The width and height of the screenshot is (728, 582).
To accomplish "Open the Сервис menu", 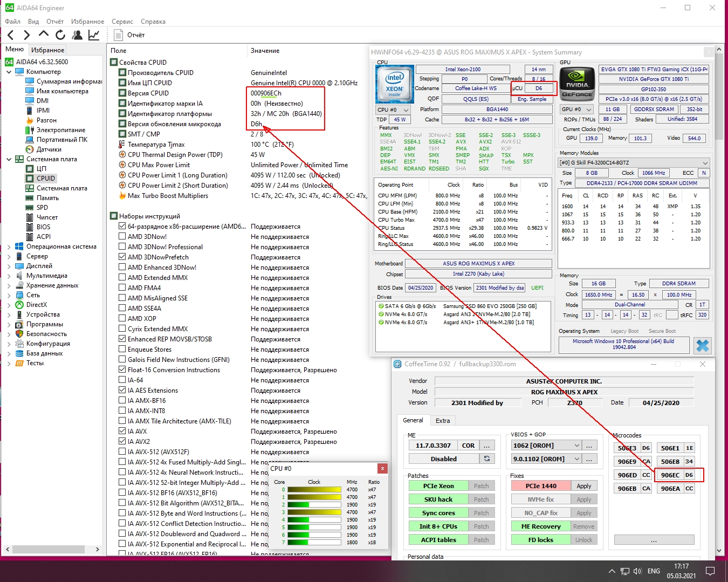I will [x=122, y=22].
